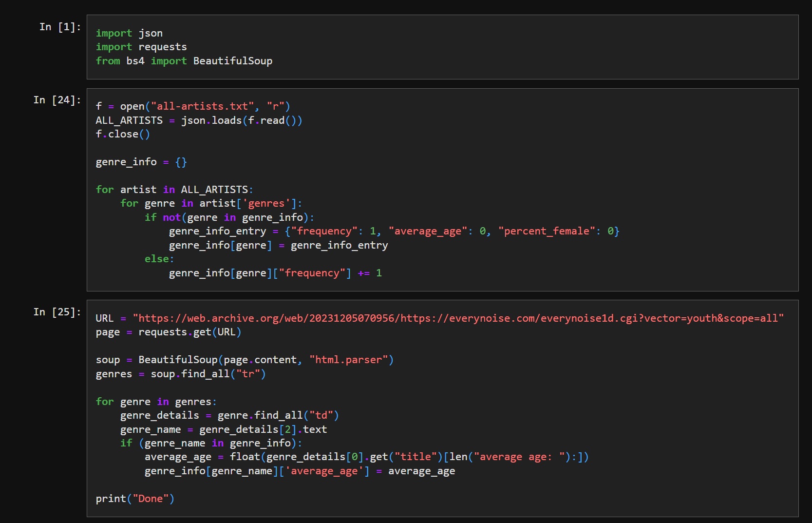
Task: Click the "genre_info[genre_name]['average_age'] = average_age" line
Action: 300,471
